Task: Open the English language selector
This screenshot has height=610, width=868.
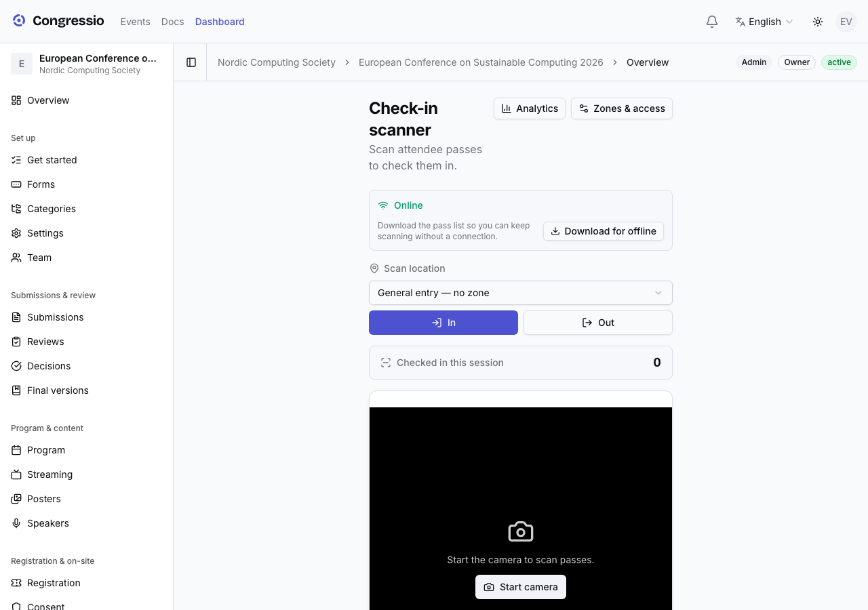Action: (764, 22)
